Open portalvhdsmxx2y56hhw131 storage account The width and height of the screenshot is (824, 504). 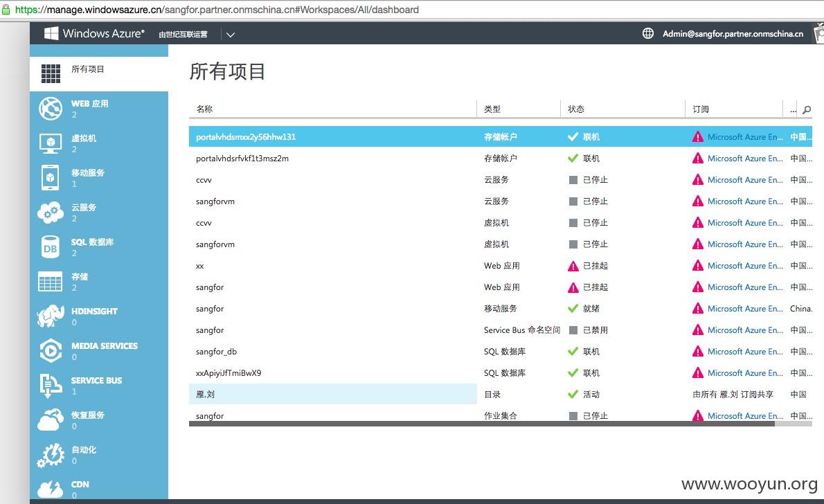[246, 136]
